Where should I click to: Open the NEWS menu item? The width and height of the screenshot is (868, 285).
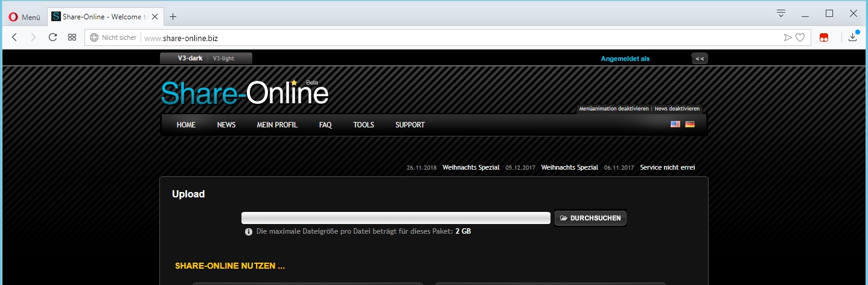(x=226, y=125)
